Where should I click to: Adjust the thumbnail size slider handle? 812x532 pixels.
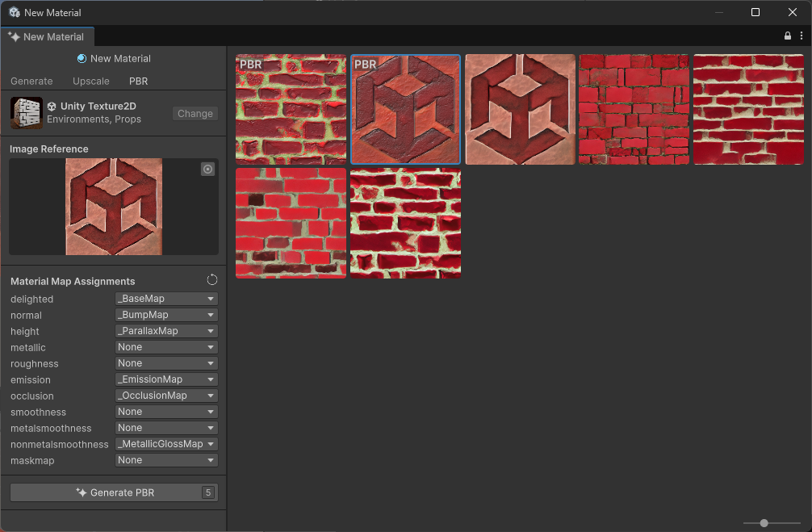coord(764,523)
